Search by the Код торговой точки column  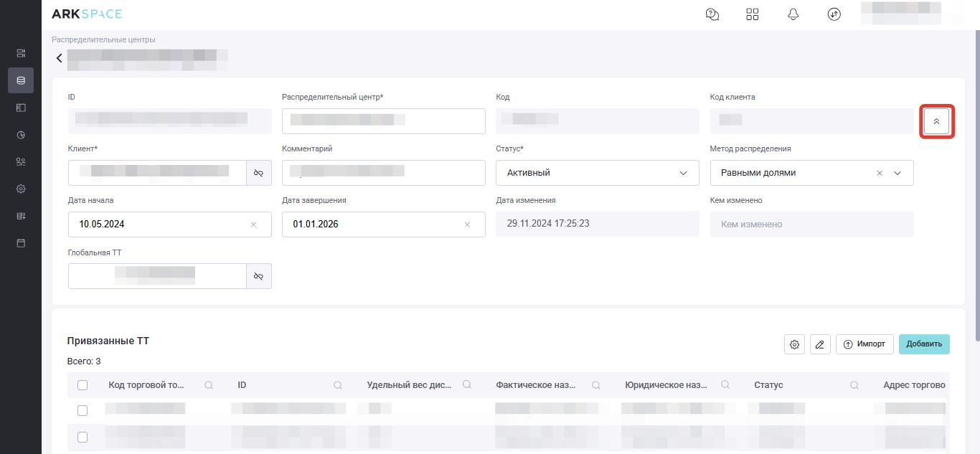click(x=209, y=385)
